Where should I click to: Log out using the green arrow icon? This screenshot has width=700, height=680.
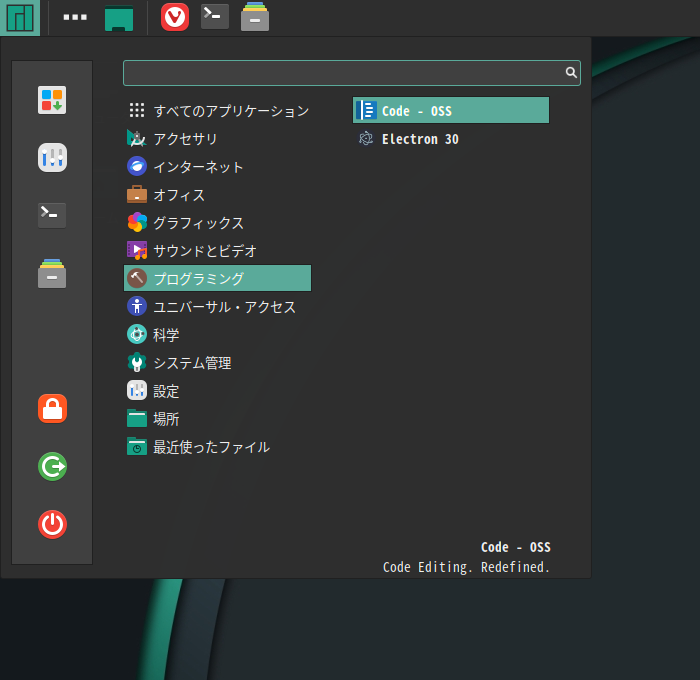pyautogui.click(x=52, y=467)
